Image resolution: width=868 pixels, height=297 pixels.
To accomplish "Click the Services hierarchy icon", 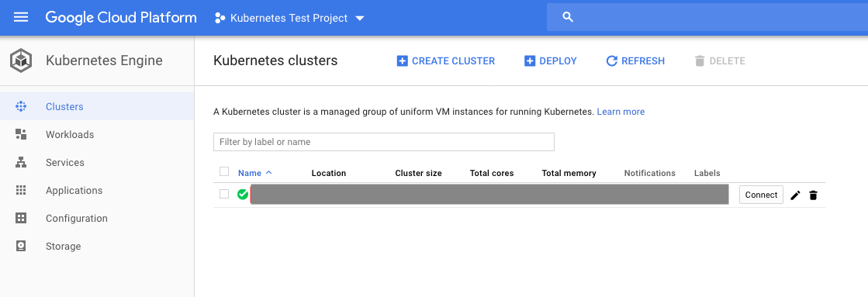I will coord(21,163).
